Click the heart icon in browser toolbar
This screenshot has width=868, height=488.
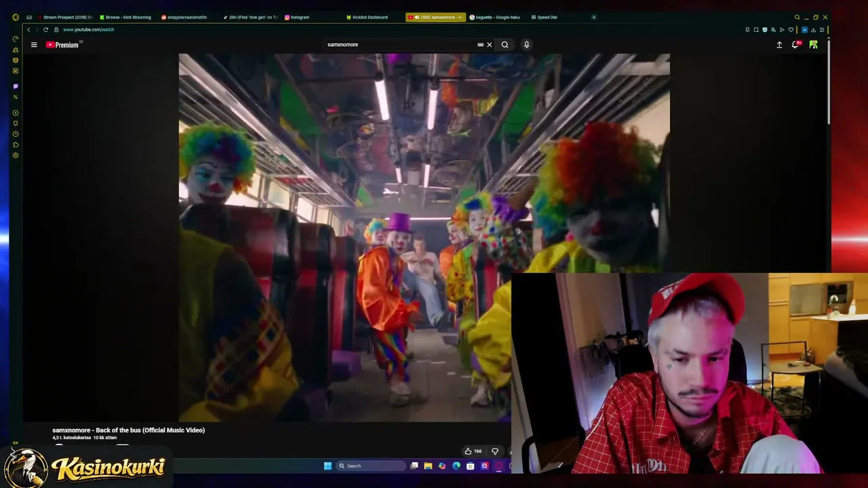tap(791, 30)
